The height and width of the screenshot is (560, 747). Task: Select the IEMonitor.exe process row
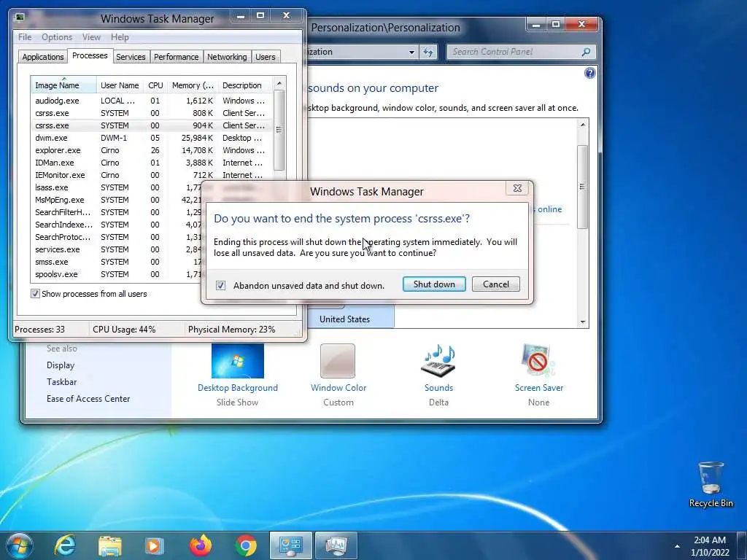(152, 175)
